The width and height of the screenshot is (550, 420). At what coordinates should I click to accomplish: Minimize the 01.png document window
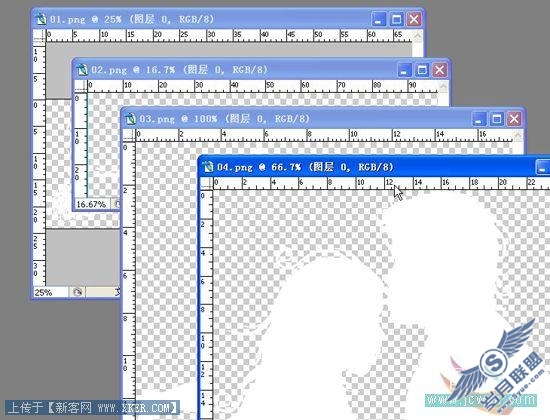click(378, 19)
